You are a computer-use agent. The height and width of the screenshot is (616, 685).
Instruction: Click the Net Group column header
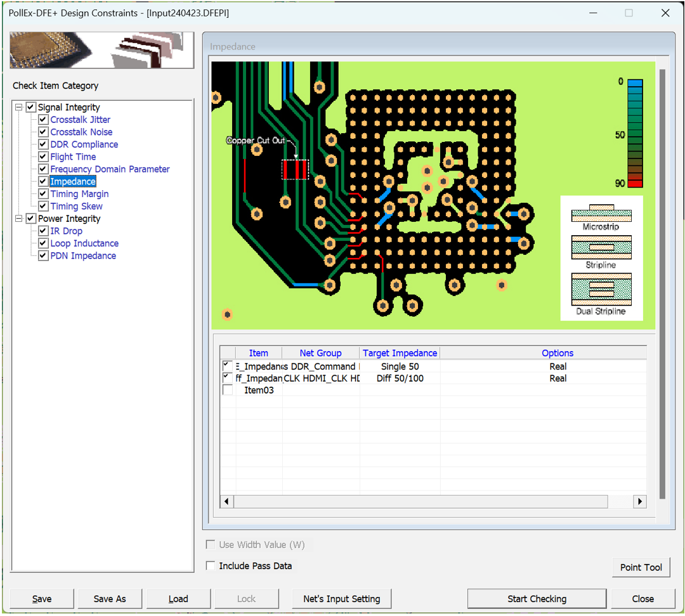coord(320,353)
